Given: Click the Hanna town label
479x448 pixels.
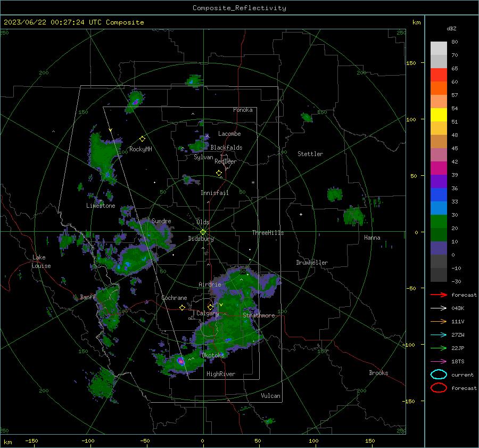Looking at the screenshot, I should (x=372, y=238).
